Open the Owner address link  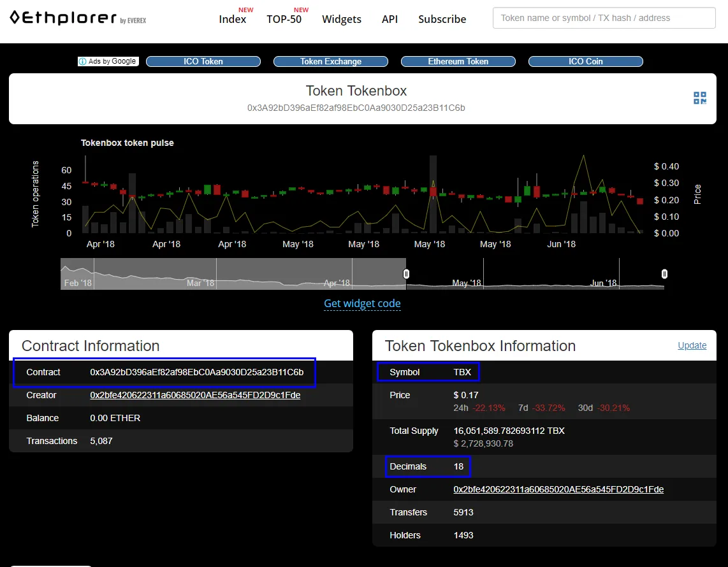(x=558, y=489)
